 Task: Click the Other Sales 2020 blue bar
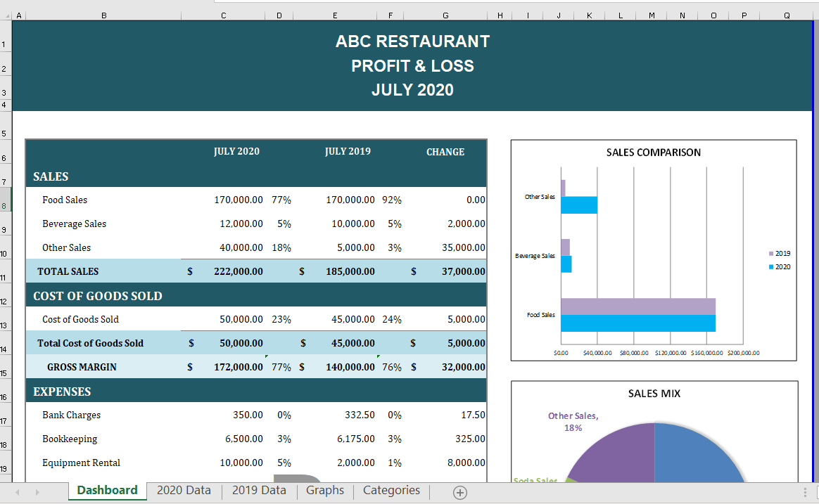[579, 205]
